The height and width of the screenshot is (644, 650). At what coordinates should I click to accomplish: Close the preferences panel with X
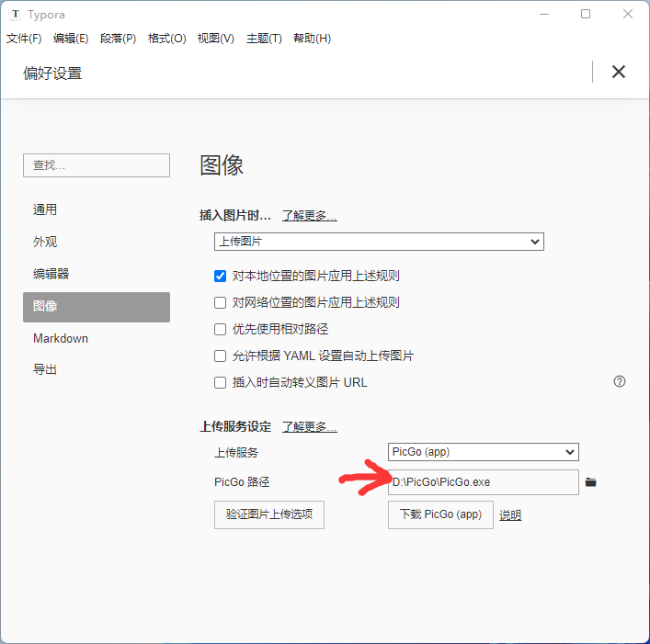[x=619, y=72]
